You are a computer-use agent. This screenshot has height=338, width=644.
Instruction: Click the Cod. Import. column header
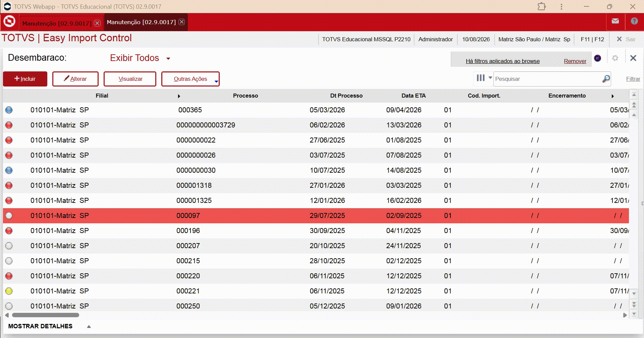pos(484,96)
